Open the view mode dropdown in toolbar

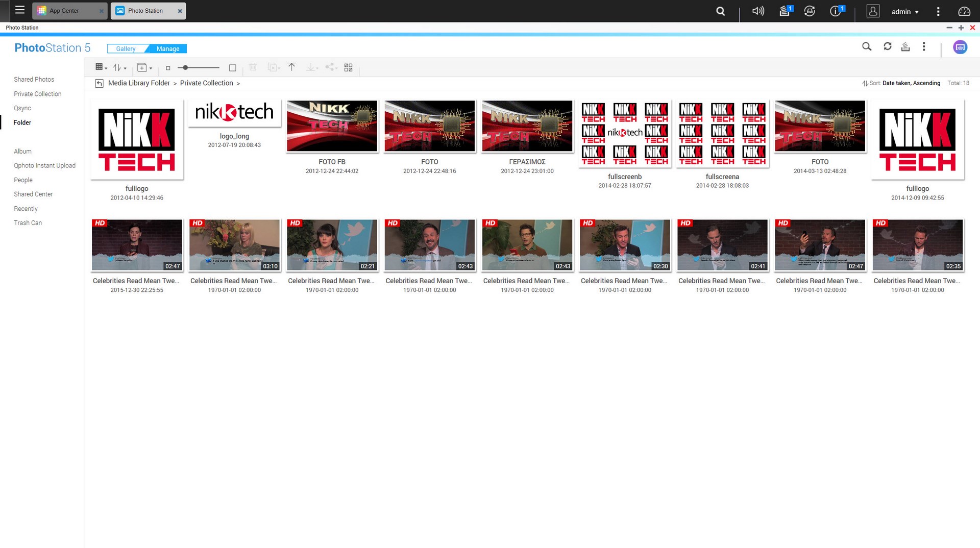tap(101, 67)
